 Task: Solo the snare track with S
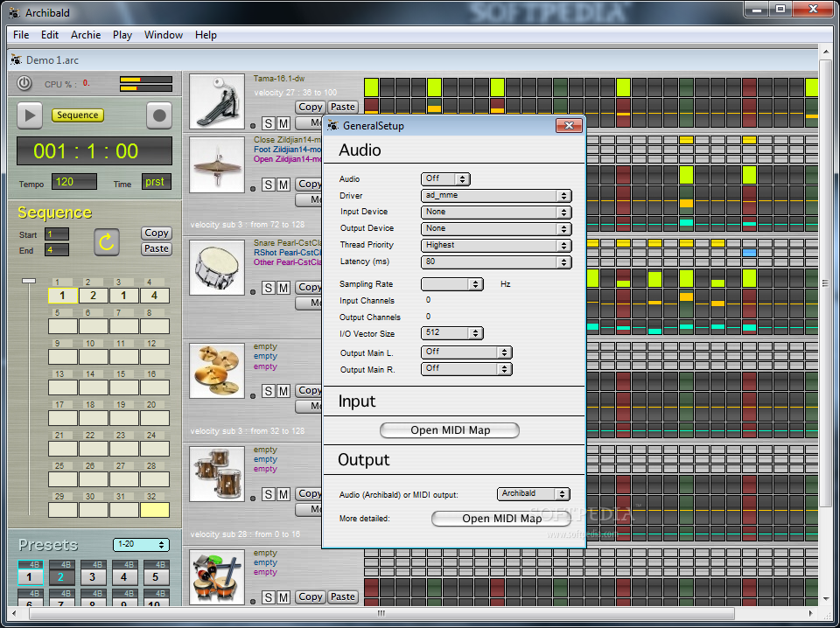269,289
